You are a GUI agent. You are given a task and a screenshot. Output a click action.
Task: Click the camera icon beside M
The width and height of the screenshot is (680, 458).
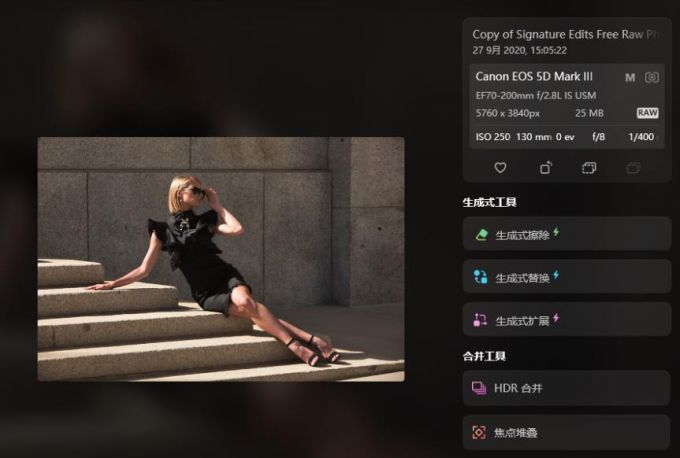(651, 78)
